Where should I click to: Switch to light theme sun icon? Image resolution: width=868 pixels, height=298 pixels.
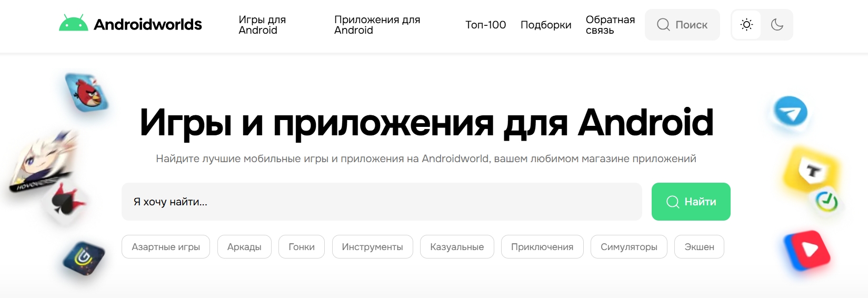tap(746, 25)
